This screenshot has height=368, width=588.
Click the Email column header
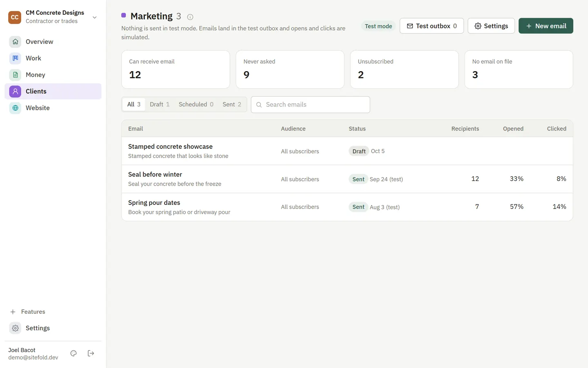pyautogui.click(x=136, y=129)
